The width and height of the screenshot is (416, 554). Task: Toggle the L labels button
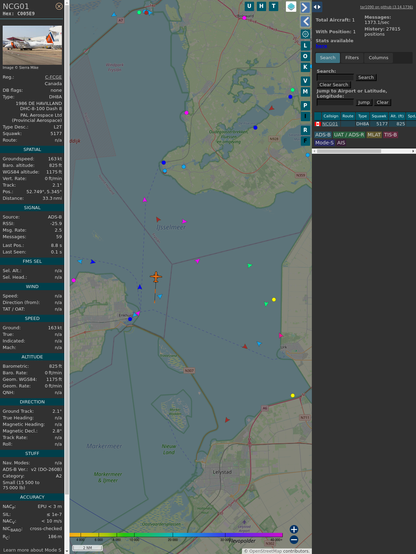pyautogui.click(x=305, y=45)
